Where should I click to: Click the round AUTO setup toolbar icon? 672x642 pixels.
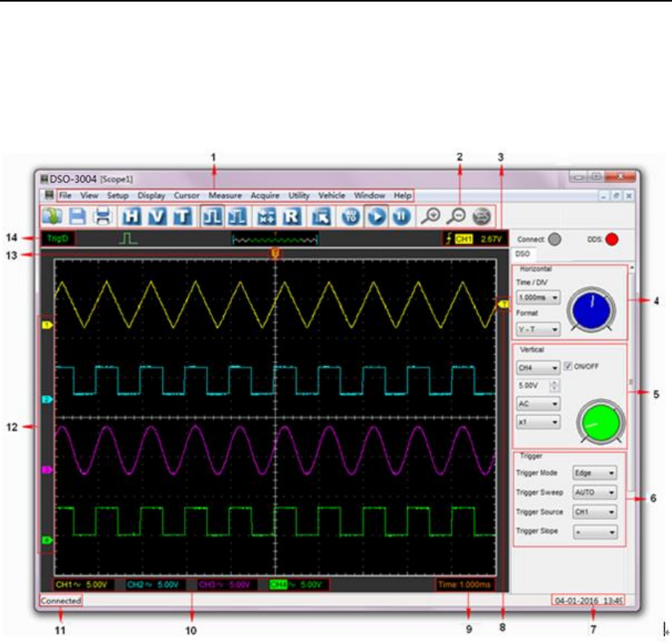point(351,217)
